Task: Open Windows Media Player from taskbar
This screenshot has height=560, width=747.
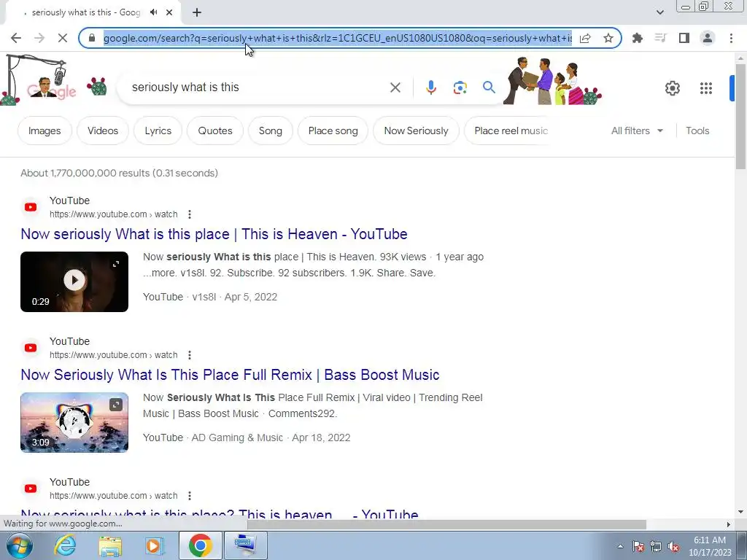Action: 155,545
